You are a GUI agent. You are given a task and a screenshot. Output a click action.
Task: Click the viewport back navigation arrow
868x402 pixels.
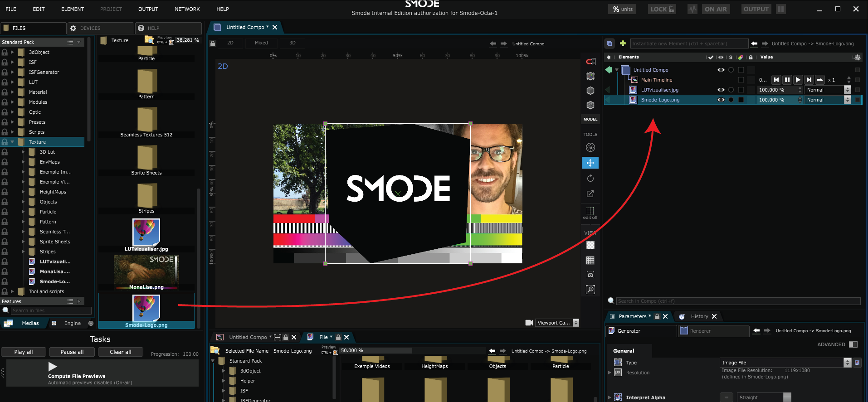pyautogui.click(x=493, y=44)
